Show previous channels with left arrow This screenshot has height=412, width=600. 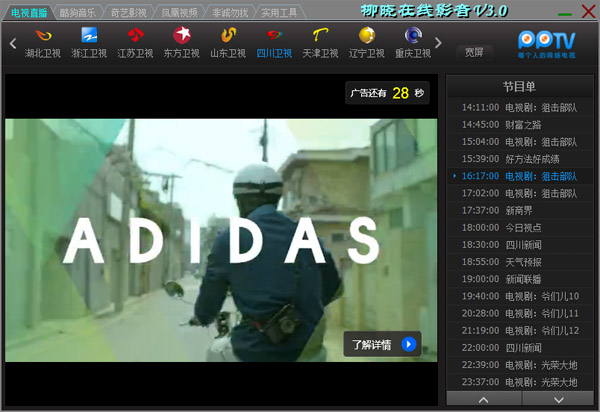[13, 43]
